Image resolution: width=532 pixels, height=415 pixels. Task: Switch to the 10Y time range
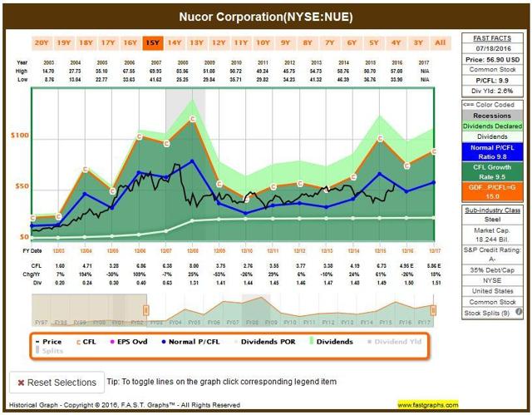263,42
